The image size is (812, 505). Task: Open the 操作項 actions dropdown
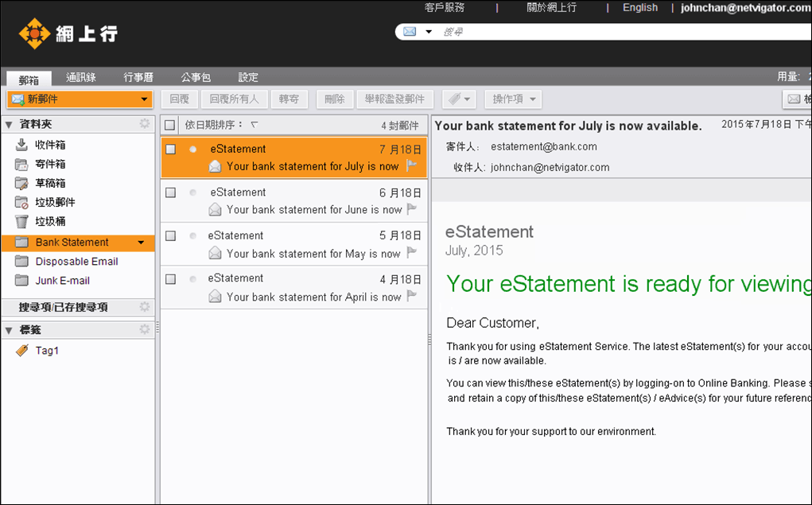pos(513,99)
